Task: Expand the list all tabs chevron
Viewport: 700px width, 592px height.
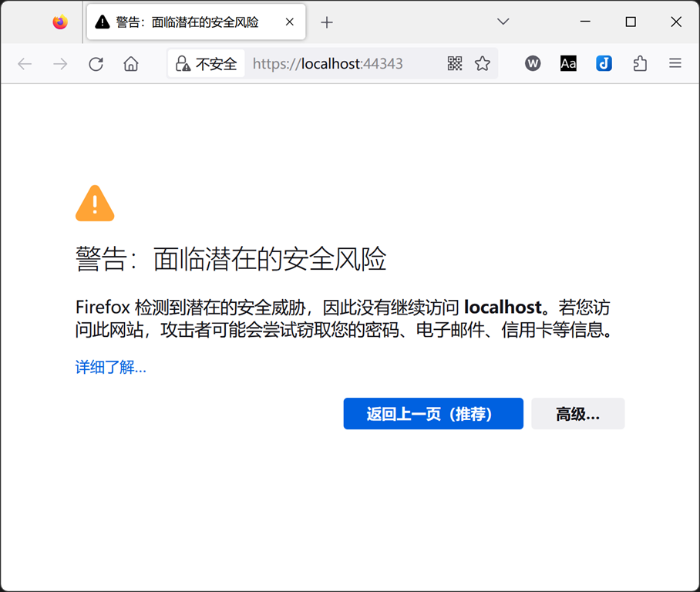Action: point(503,22)
